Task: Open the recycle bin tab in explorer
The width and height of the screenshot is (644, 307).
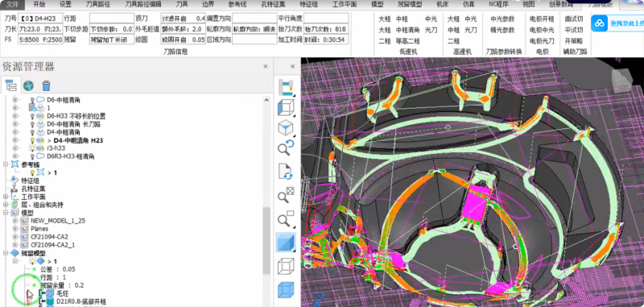Action: coord(47,85)
